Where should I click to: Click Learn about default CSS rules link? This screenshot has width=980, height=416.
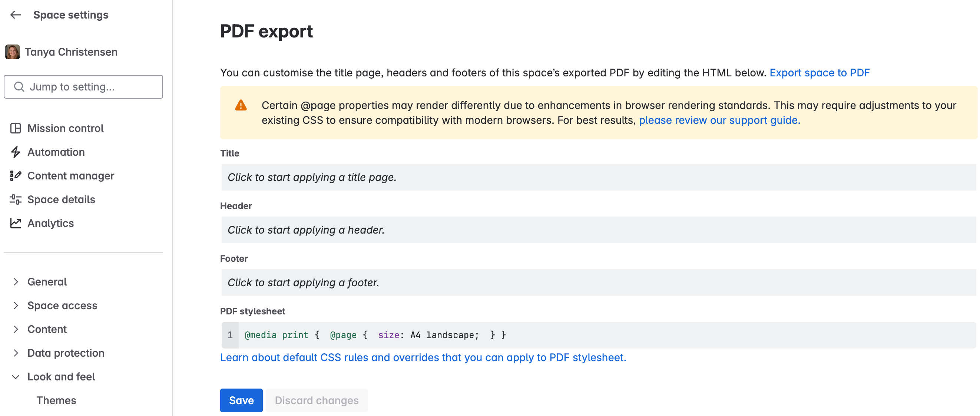click(x=423, y=357)
